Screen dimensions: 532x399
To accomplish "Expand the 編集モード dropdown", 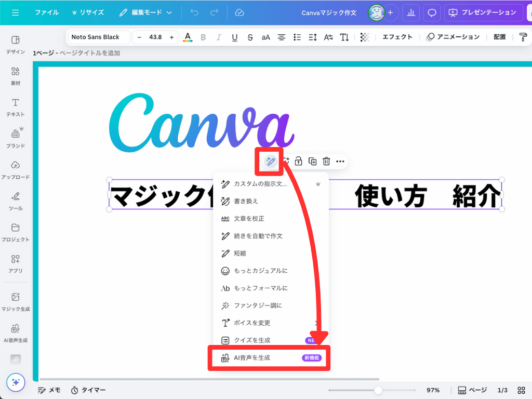I will (x=145, y=12).
